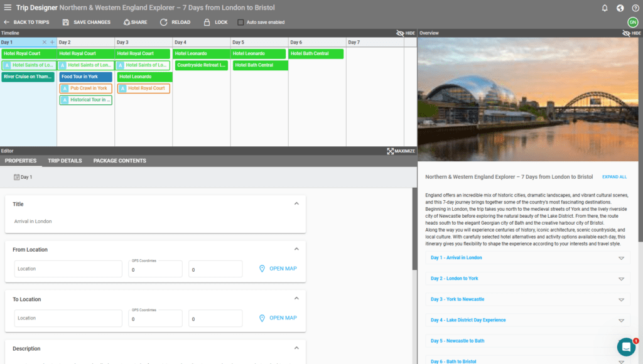643x364 pixels.
Task: Click the From Location input field
Action: (68, 269)
